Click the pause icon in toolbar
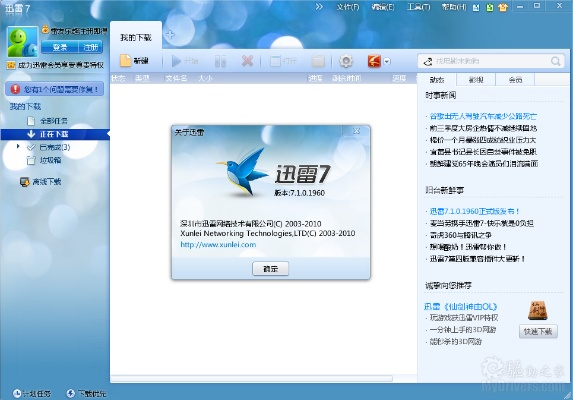Image resolution: width=573 pixels, height=400 pixels. click(x=220, y=61)
